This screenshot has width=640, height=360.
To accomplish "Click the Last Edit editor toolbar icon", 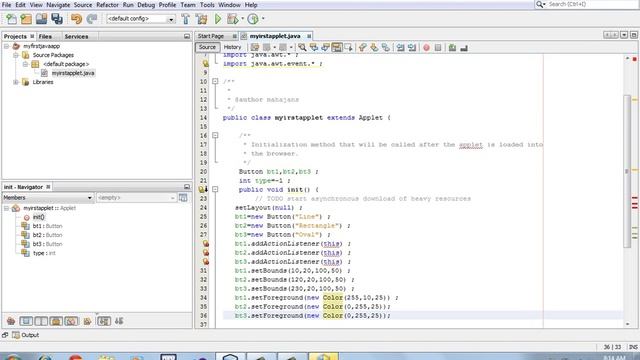I will coord(255,48).
